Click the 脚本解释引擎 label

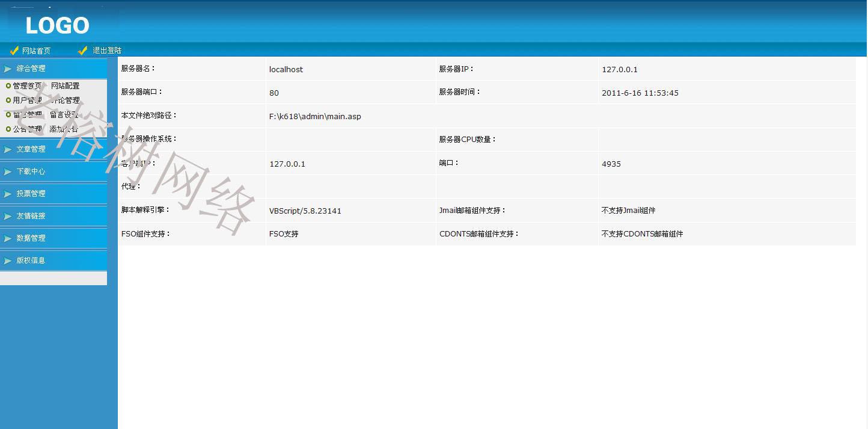tap(145, 210)
